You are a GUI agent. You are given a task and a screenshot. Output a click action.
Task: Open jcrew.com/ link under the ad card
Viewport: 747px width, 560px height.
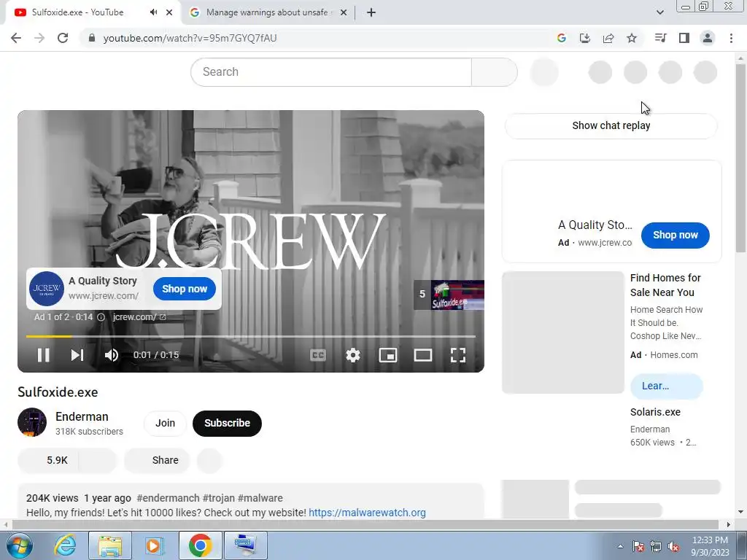[x=139, y=317]
